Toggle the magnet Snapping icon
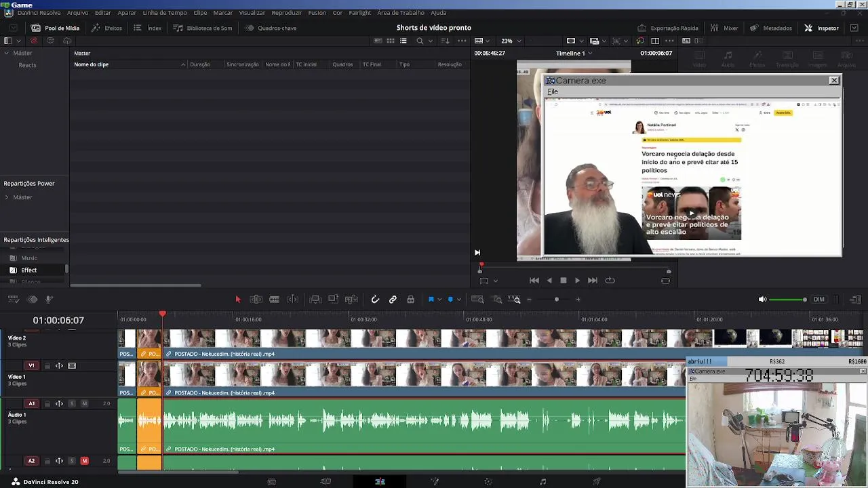Image resolution: width=868 pixels, height=488 pixels. click(x=375, y=300)
